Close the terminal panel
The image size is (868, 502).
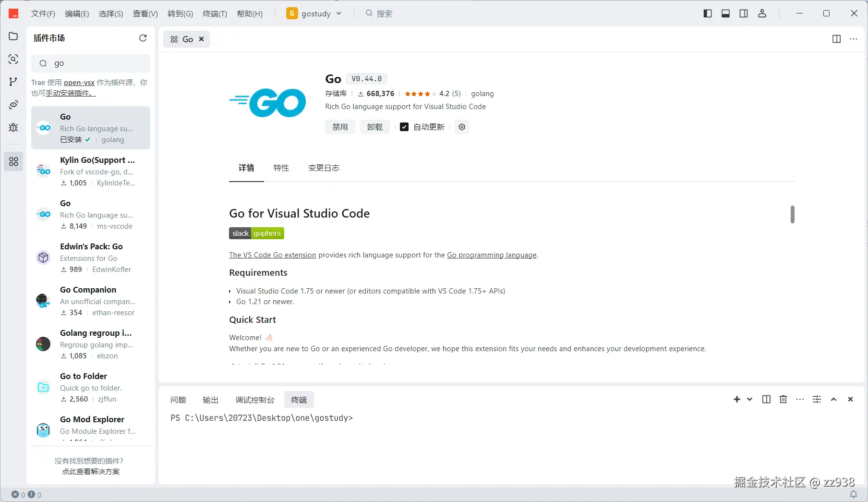(850, 399)
